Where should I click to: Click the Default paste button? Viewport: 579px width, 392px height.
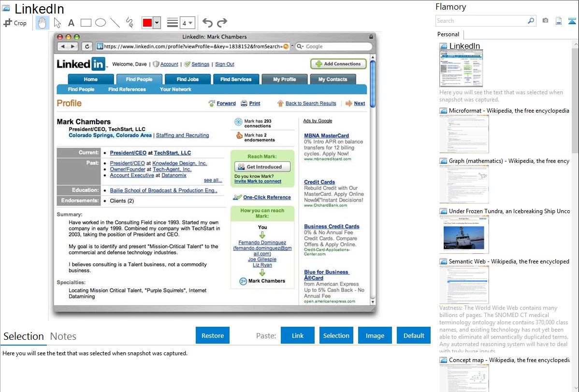point(414,335)
